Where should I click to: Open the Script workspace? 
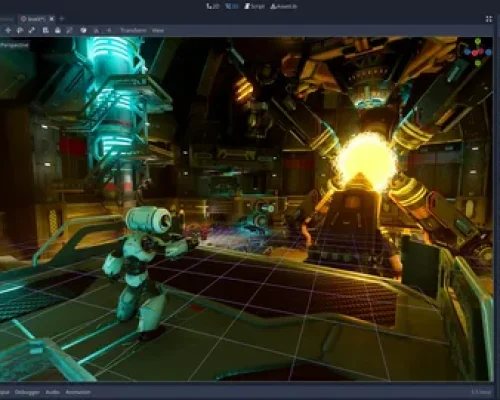254,6
